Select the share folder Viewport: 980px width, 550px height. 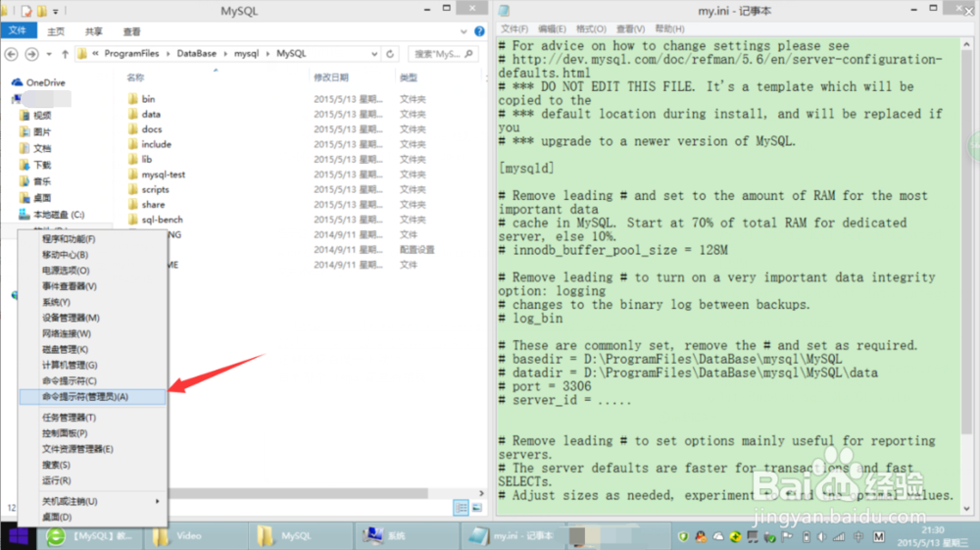click(x=153, y=204)
